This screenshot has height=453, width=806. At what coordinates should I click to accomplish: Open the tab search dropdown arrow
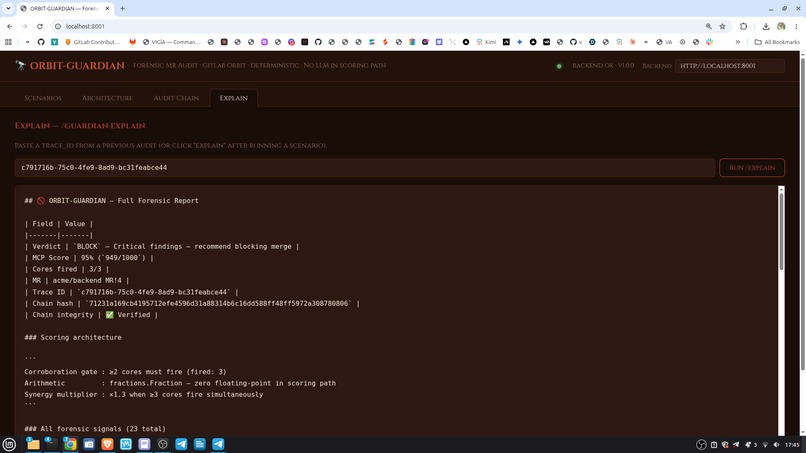(8, 8)
